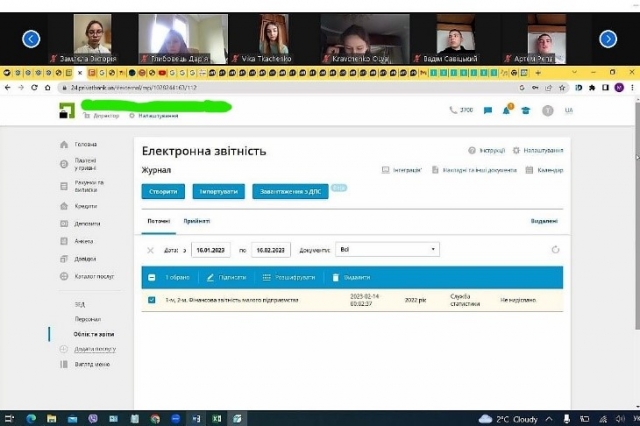640x426 pixels.
Task: Show next video participants arrow
Action: click(x=608, y=39)
